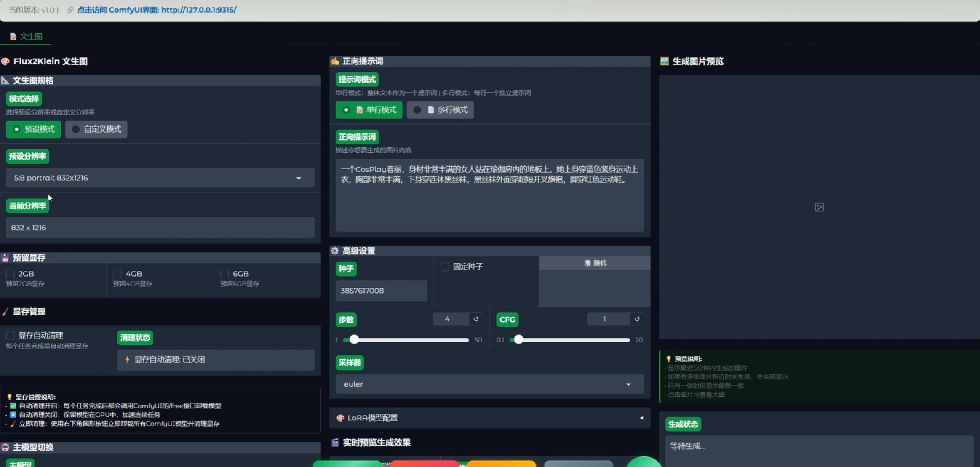Click the icon beside 主模型切换 header
The width and height of the screenshot is (980, 467).
pos(5,447)
